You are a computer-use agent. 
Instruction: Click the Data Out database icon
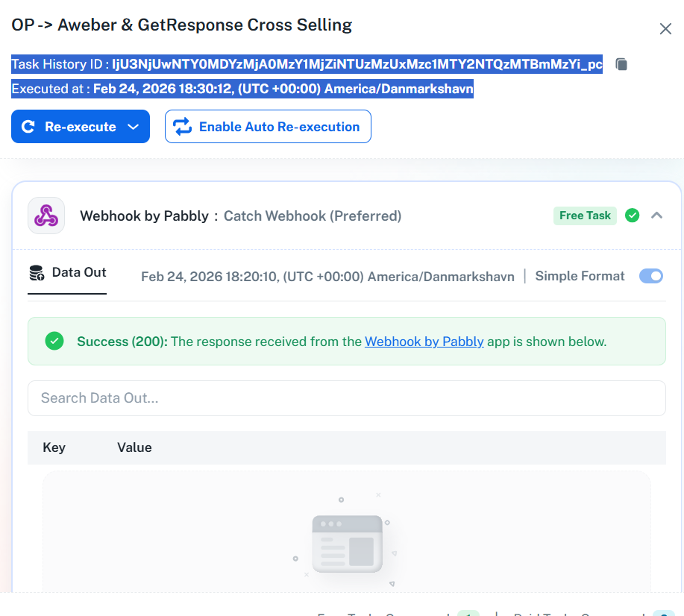[x=37, y=273]
